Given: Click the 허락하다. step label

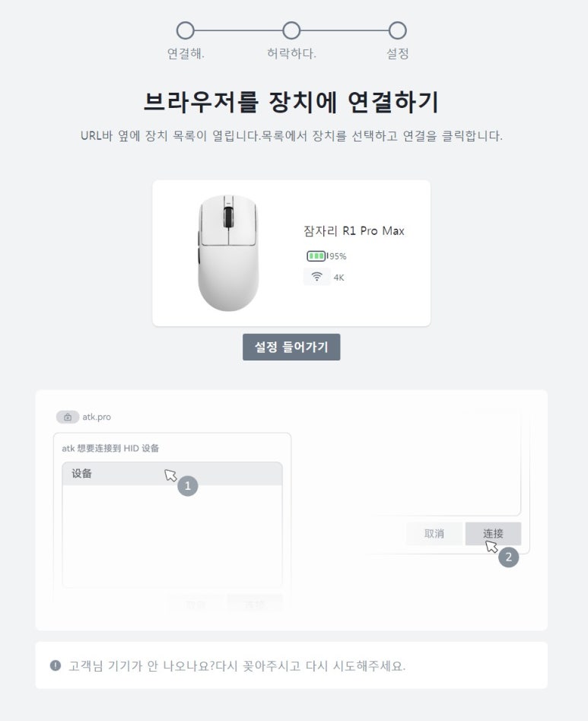Looking at the screenshot, I should (290, 54).
